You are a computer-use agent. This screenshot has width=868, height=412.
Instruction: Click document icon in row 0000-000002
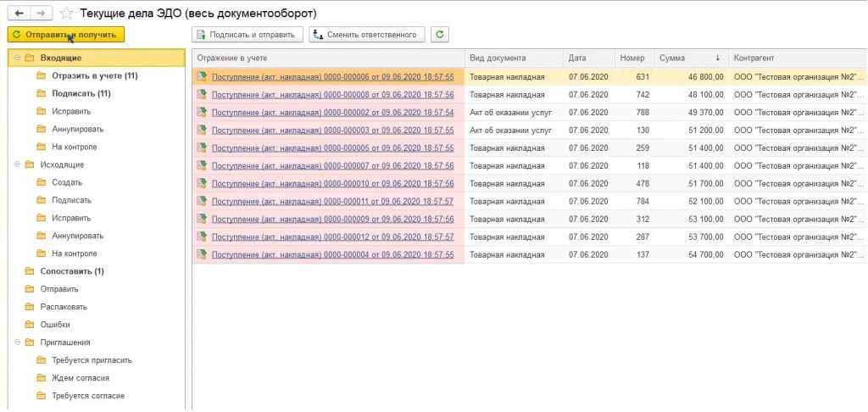[202, 112]
